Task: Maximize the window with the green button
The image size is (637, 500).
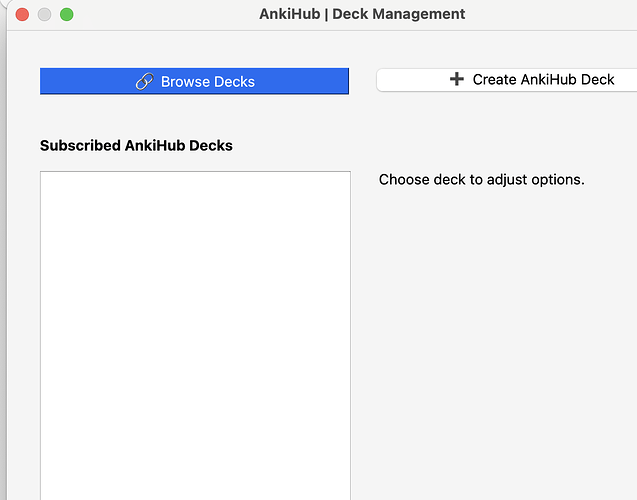Action: (67, 15)
